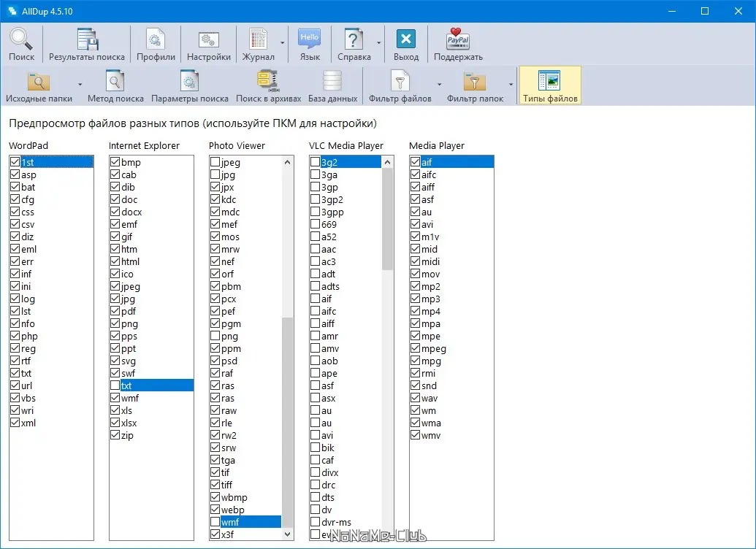
Task: Select rtf entry in WordPad list
Action: [26, 361]
